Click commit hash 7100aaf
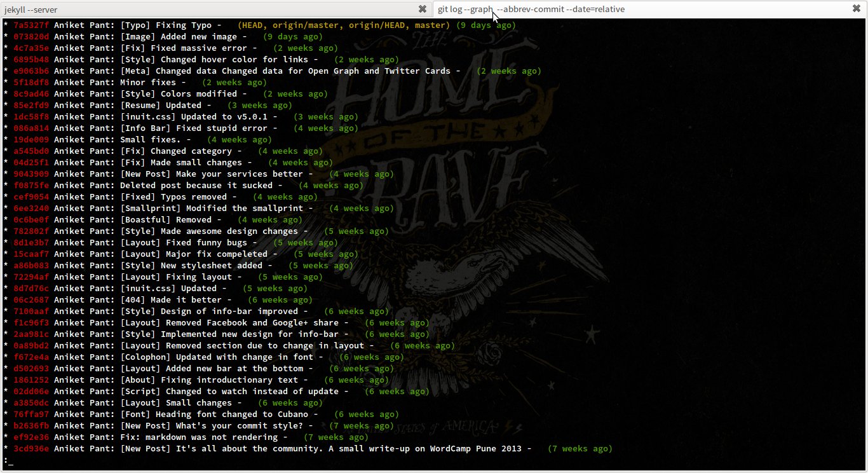This screenshot has height=473, width=868. tap(31, 312)
